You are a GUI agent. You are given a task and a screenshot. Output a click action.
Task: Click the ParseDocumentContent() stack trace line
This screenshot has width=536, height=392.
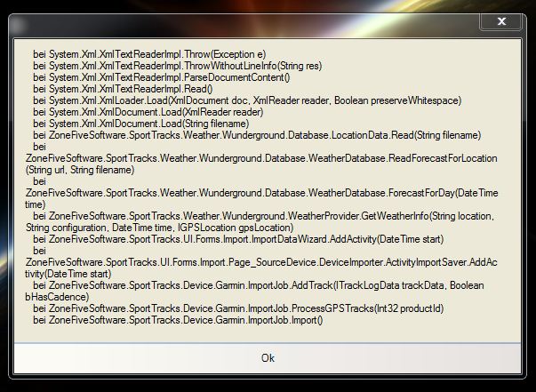[162, 77]
